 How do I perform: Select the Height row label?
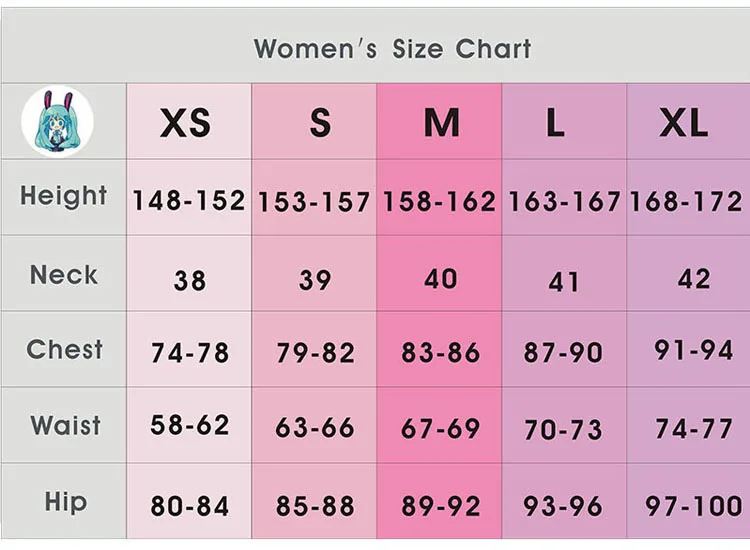click(64, 196)
